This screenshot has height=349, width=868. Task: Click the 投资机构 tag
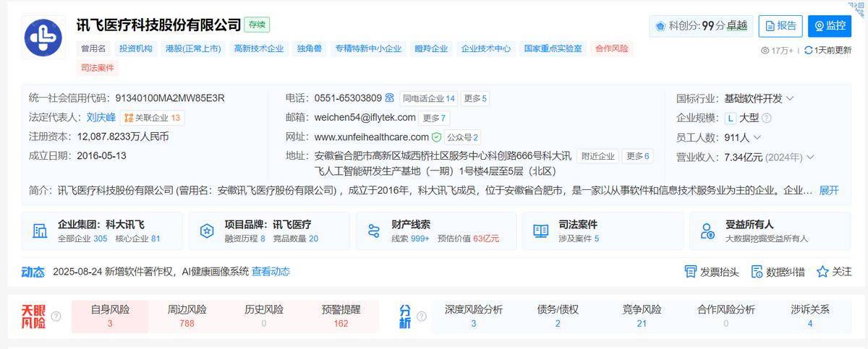pos(135,49)
